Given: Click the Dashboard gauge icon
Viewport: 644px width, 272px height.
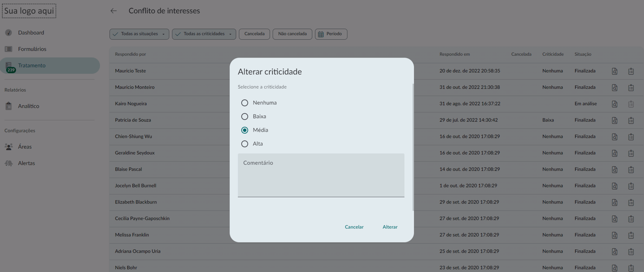Looking at the screenshot, I should [x=8, y=33].
